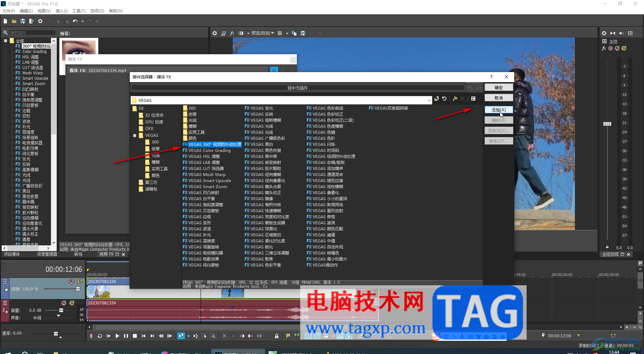Delete the selection with the red X

pos(224,336)
